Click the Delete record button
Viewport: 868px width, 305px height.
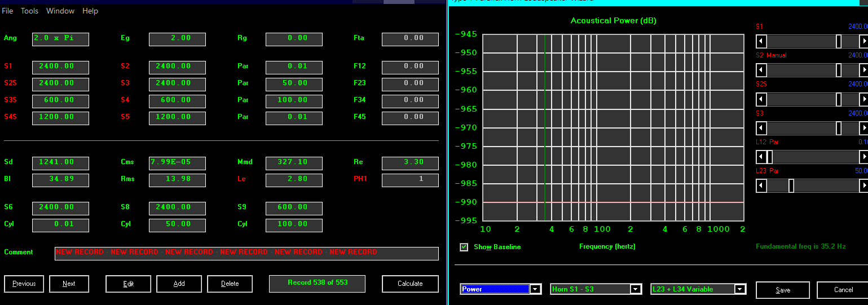tap(230, 284)
